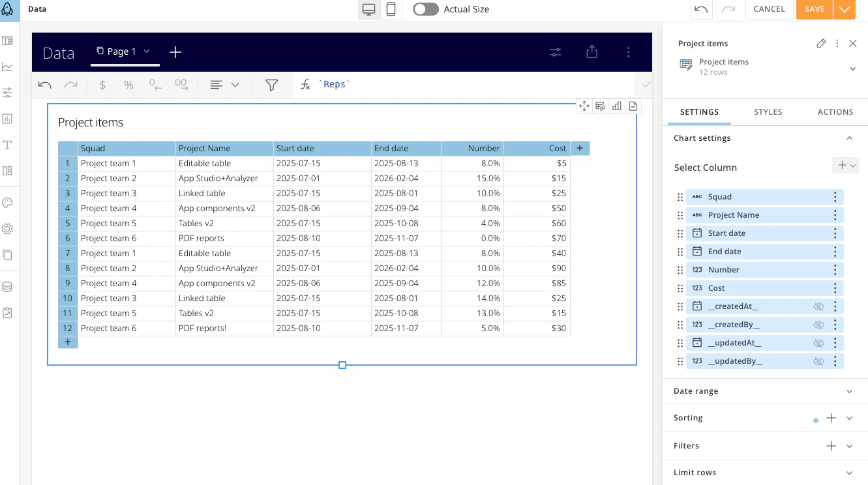Add a new filter
This screenshot has width=868, height=485.
click(x=831, y=447)
